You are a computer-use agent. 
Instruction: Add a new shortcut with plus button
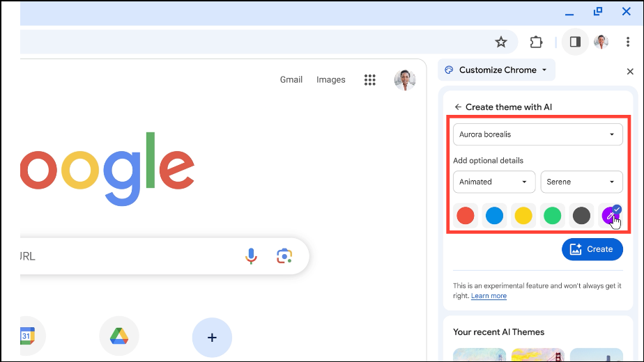click(x=212, y=338)
